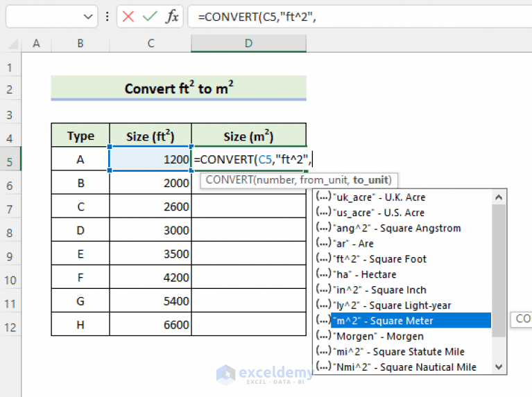The image size is (532, 397).
Task: Choose "ar" - Are option
Action: (x=403, y=243)
